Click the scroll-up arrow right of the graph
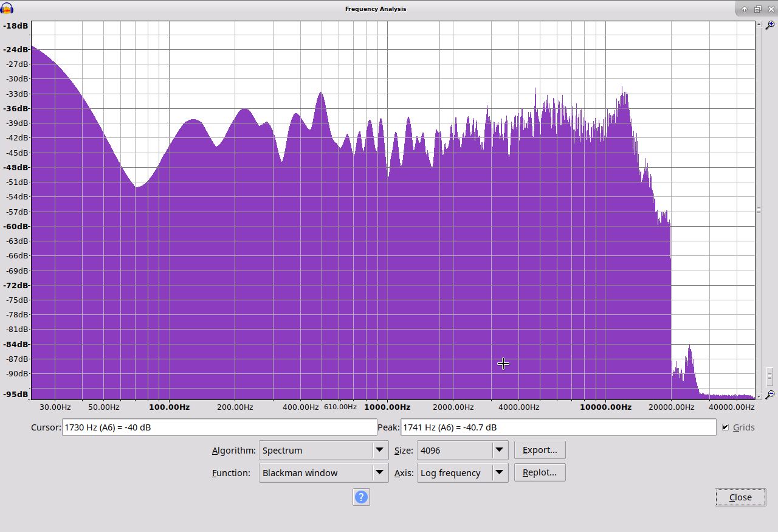778x532 pixels. (x=759, y=24)
